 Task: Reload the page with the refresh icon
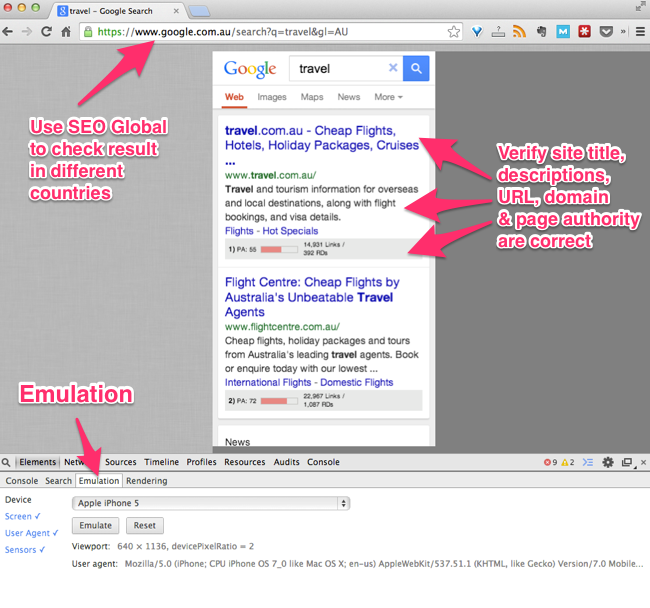tap(46, 31)
